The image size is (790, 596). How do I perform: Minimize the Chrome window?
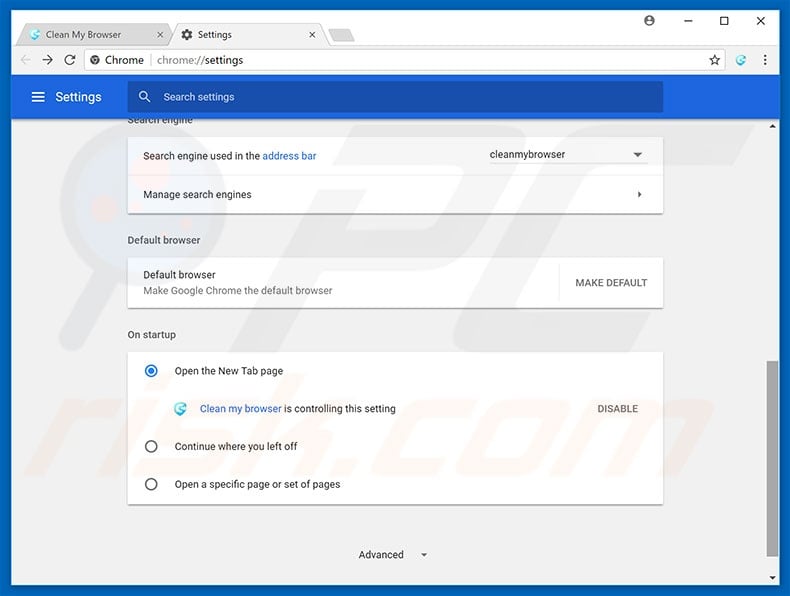coord(688,21)
